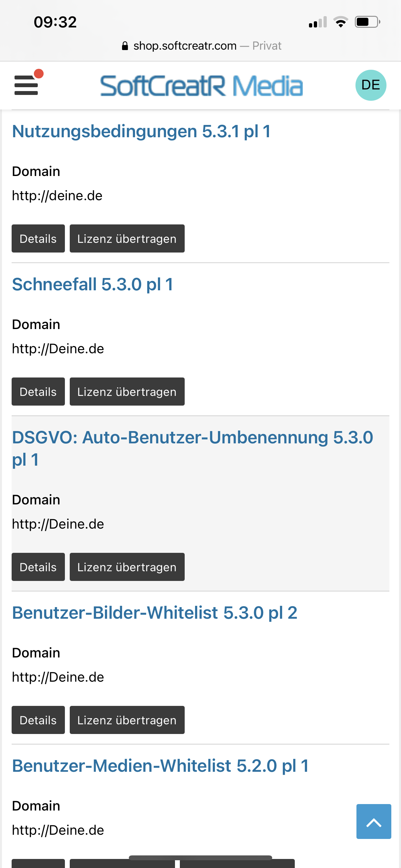Click Lizenz übertragen under Nutzungsbedingungen
The width and height of the screenshot is (401, 868).
pos(127,239)
